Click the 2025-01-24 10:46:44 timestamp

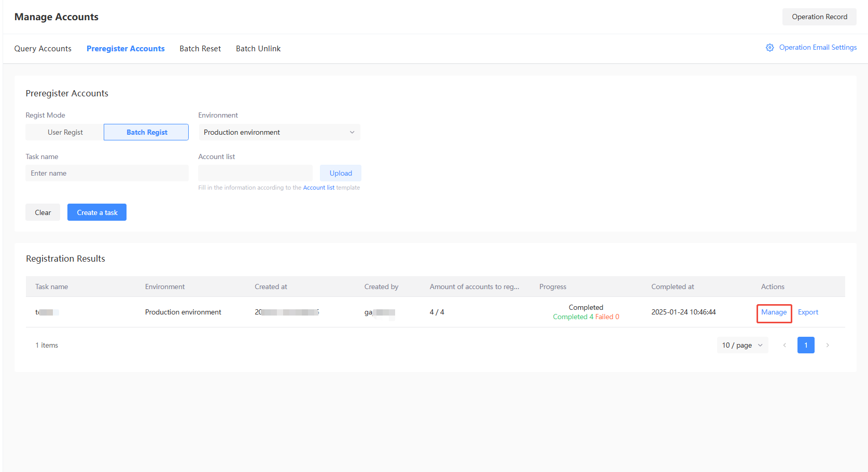point(683,312)
